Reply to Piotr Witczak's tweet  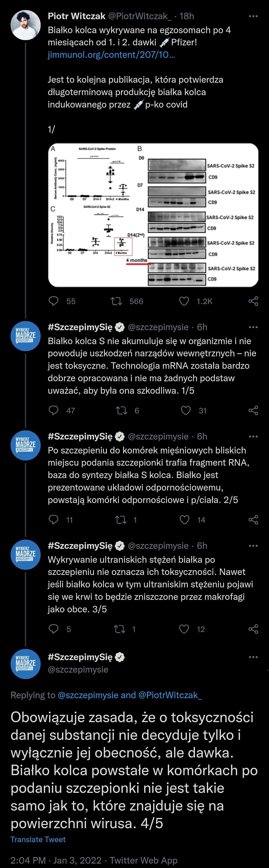pos(54,301)
